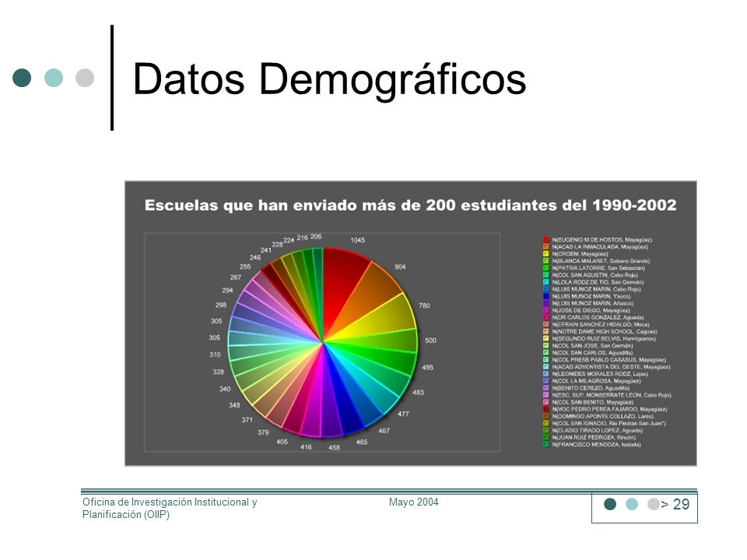This screenshot has width=747, height=560.
Task: Click legend entry 'N(COL SAN CARLOS, Aguadilla)'
Action: tap(592, 353)
